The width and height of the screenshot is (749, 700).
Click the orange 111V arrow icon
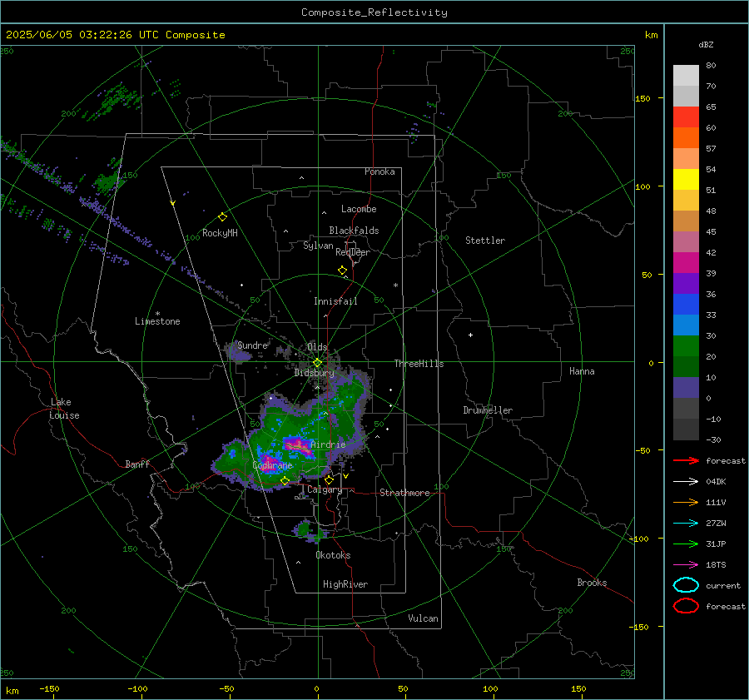686,502
